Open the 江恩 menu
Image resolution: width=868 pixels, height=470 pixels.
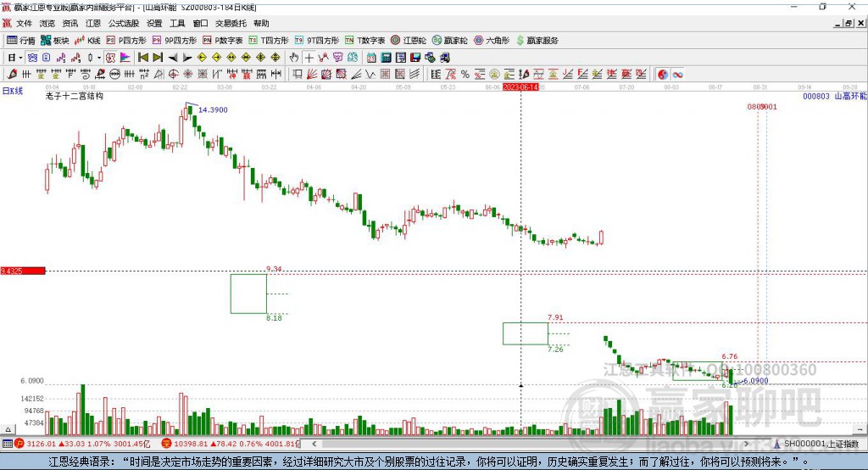93,23
